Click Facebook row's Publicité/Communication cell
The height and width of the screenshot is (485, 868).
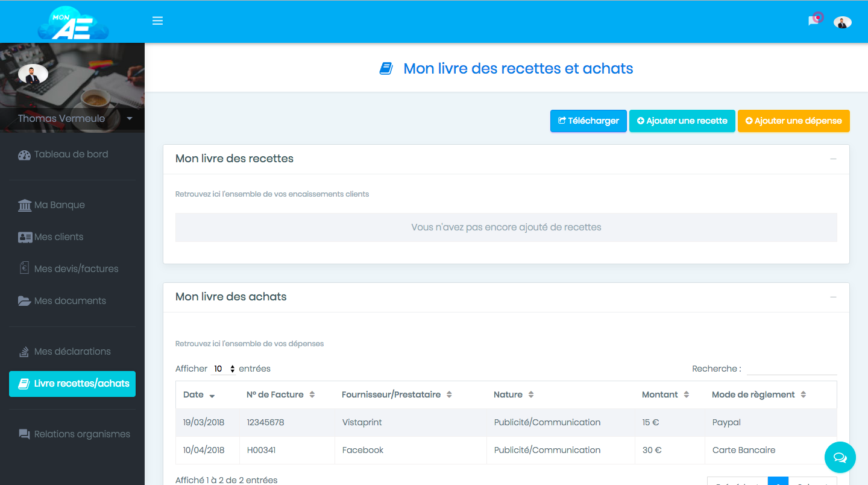(561, 450)
